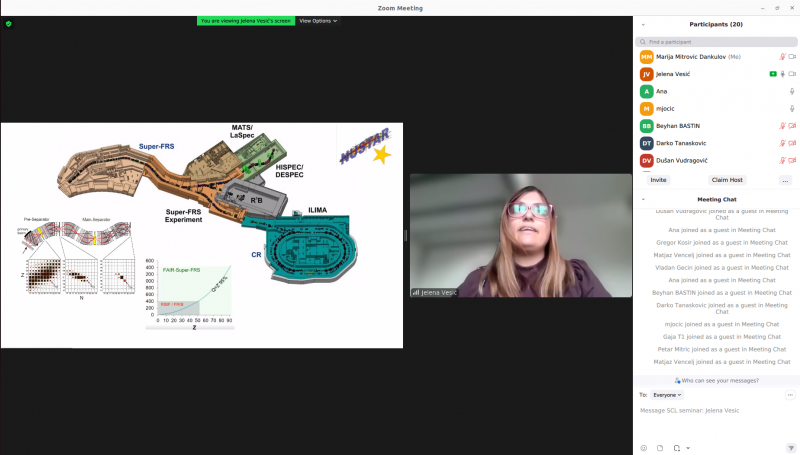Viewport: 800px width, 455px height.
Task: Click the 'You are viewing Jelena Vesić's screen' banner
Action: (x=245, y=21)
